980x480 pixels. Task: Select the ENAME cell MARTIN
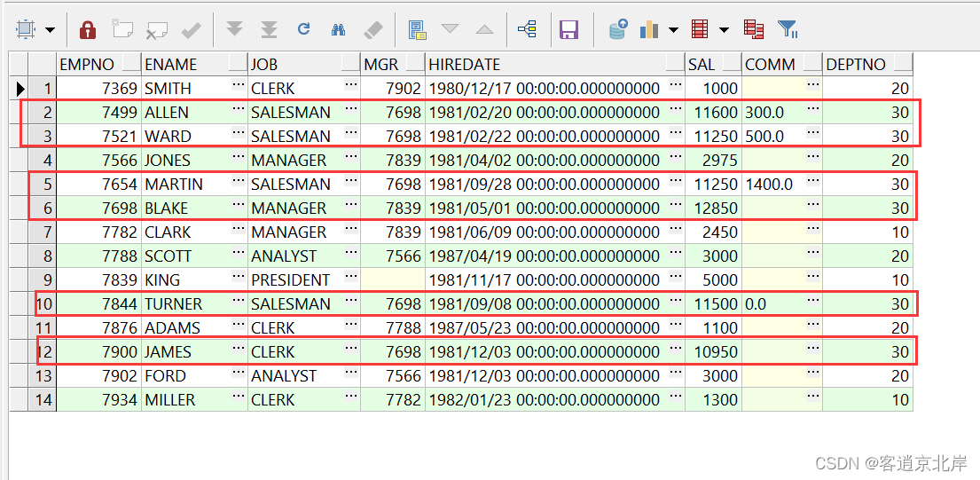tap(194, 185)
